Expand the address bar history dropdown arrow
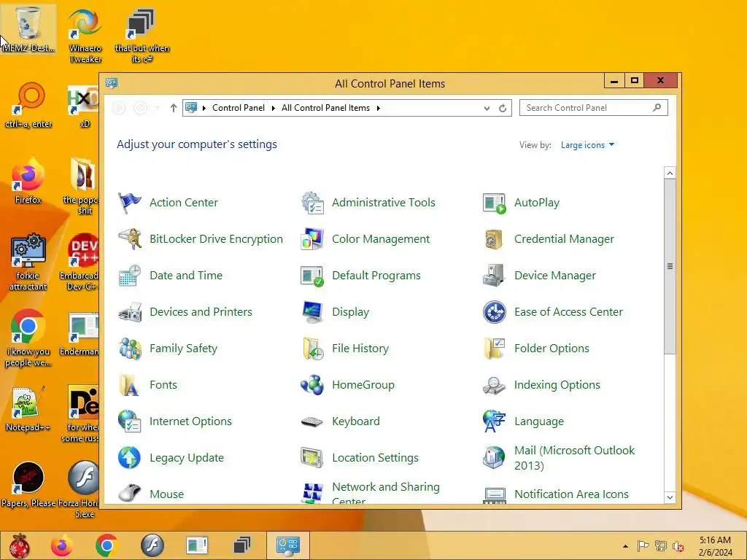747x560 pixels. [487, 109]
